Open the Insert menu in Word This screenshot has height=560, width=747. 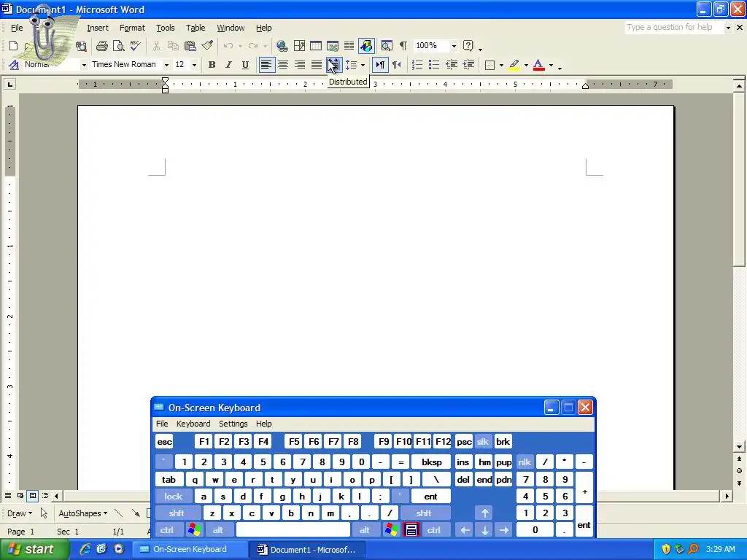(x=98, y=28)
